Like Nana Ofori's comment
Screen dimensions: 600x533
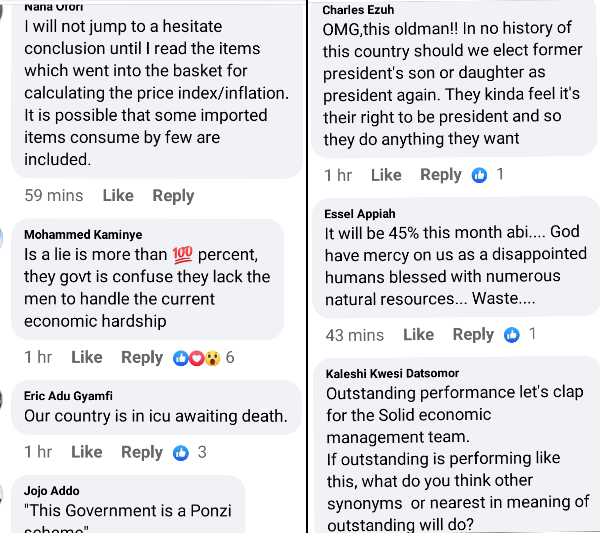tap(118, 196)
